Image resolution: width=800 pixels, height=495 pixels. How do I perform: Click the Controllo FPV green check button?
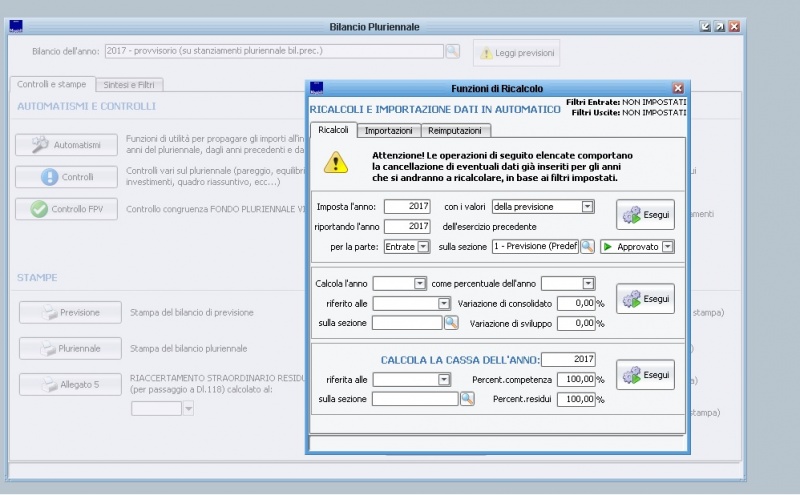click(x=66, y=209)
